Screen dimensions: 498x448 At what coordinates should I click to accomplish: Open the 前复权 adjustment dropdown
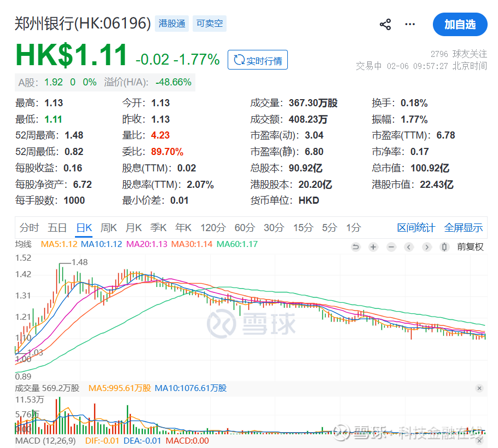point(470,247)
